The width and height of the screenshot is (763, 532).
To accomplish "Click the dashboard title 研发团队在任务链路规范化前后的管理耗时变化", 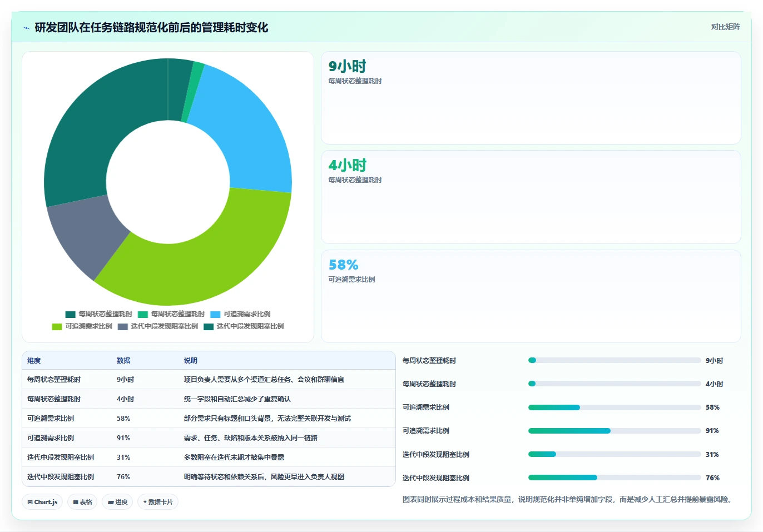I will pyautogui.click(x=151, y=28).
